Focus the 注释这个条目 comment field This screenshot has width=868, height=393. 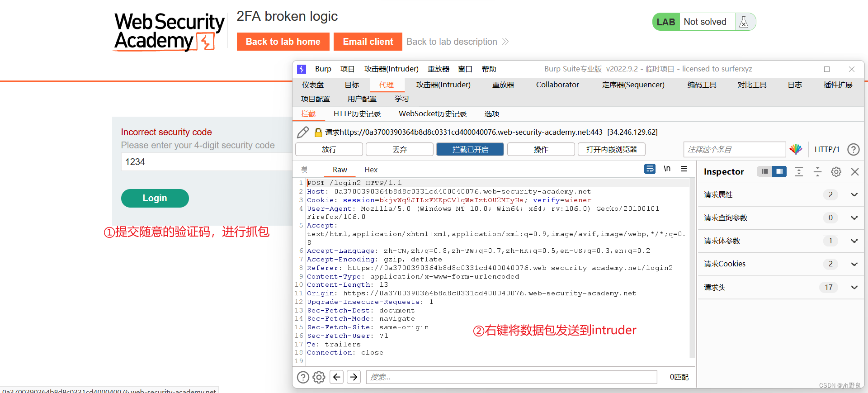[735, 149]
